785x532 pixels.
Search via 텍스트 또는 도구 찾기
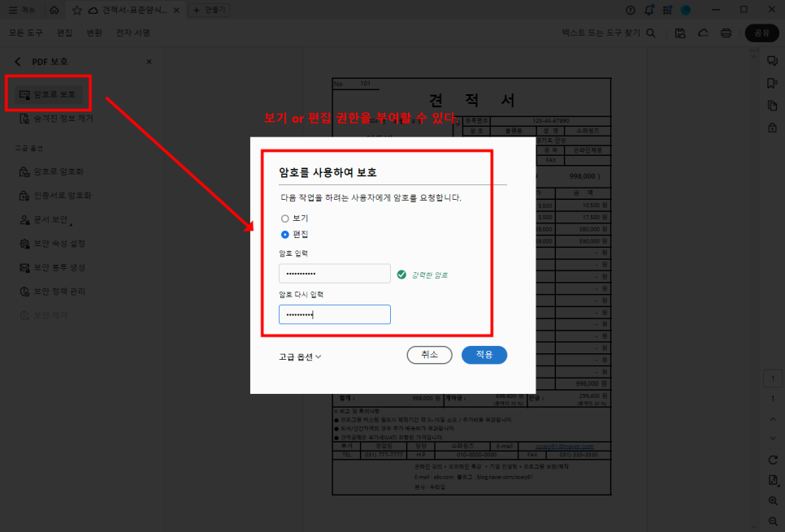pos(609,32)
